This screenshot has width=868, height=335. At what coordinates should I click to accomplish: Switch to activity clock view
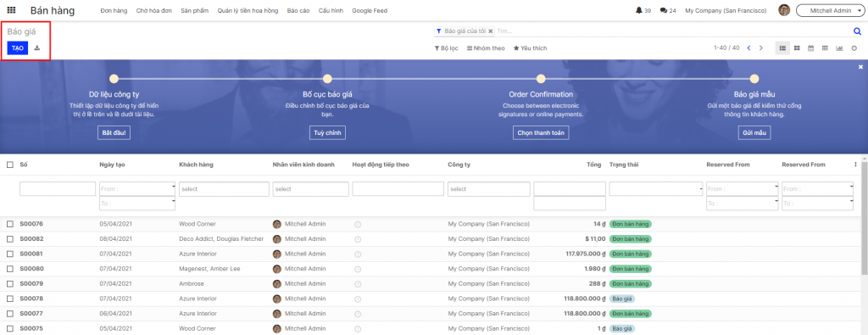pos(854,48)
